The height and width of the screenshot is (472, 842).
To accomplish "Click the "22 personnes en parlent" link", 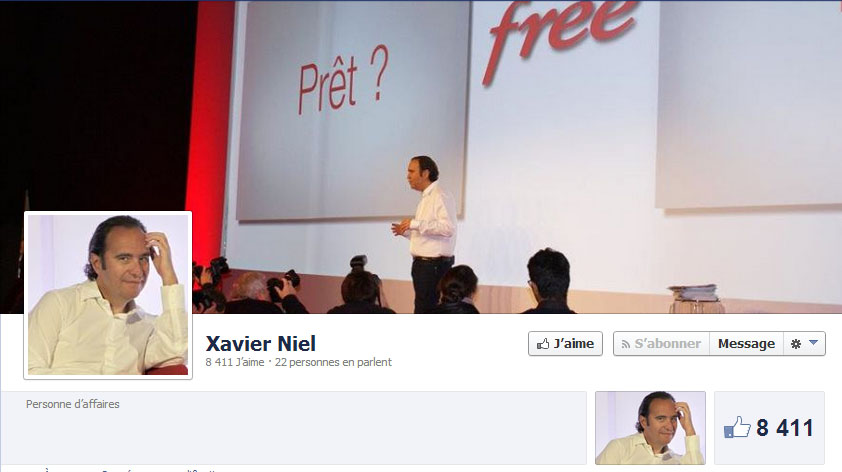I will (x=333, y=362).
